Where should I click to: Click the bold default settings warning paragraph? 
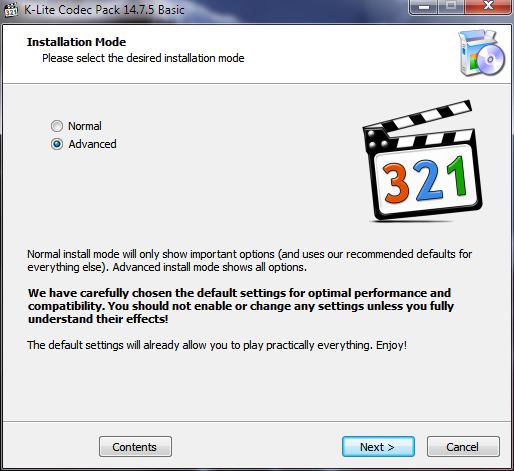[x=241, y=306]
